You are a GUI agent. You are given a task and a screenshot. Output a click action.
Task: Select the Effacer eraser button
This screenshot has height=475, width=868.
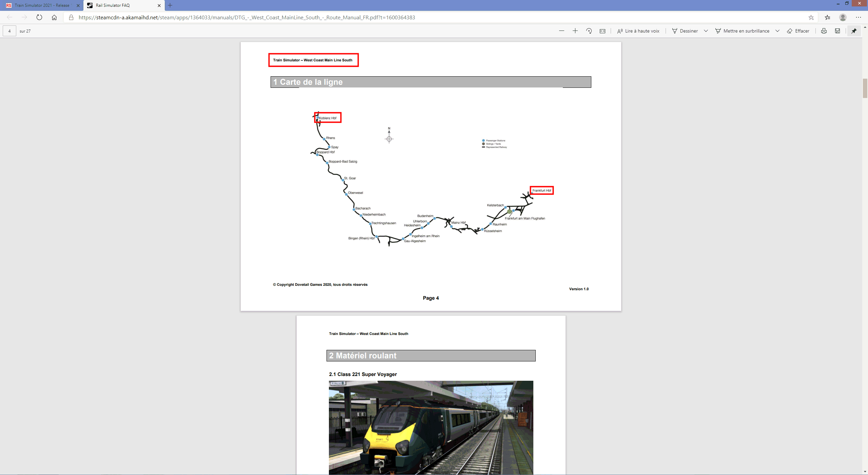pyautogui.click(x=798, y=31)
